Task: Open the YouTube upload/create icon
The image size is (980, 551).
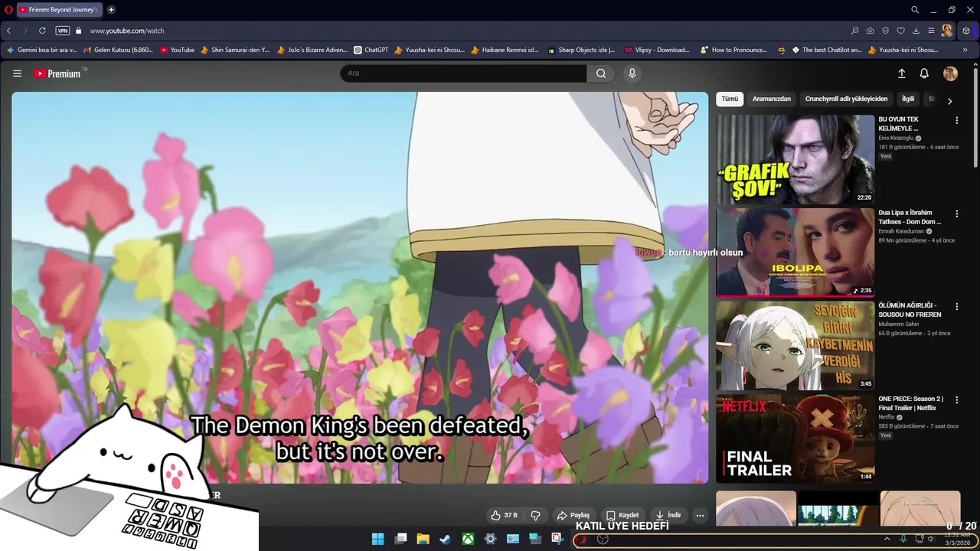Action: click(x=901, y=73)
